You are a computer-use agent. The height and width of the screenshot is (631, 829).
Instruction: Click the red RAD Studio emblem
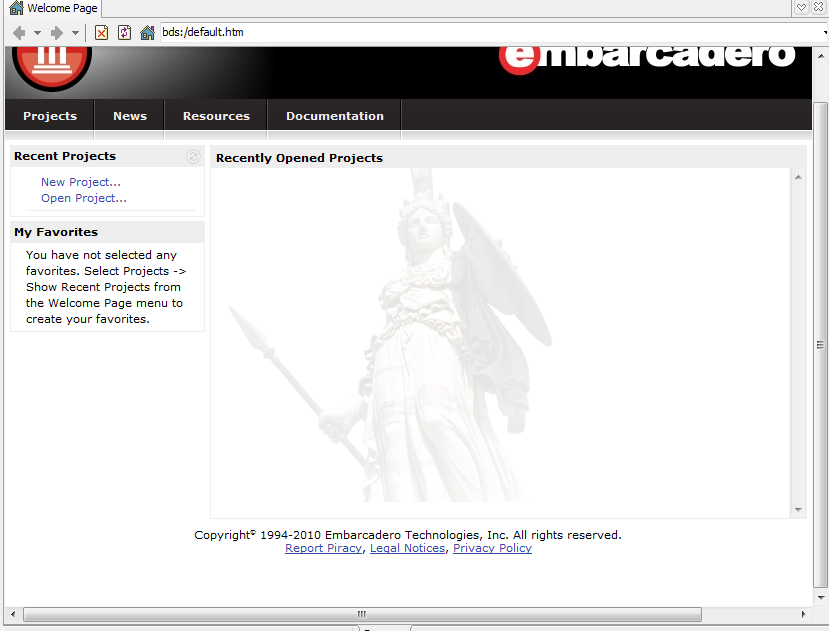tap(52, 67)
